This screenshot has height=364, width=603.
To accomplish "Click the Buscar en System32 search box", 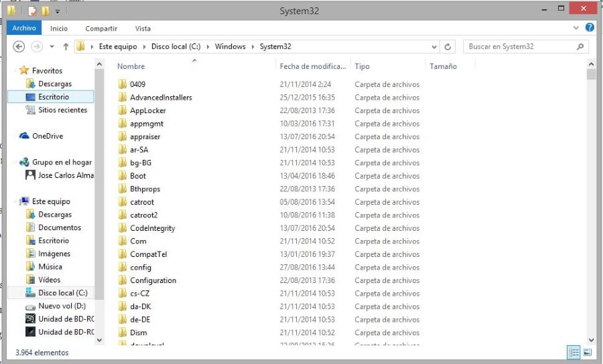I will (519, 47).
